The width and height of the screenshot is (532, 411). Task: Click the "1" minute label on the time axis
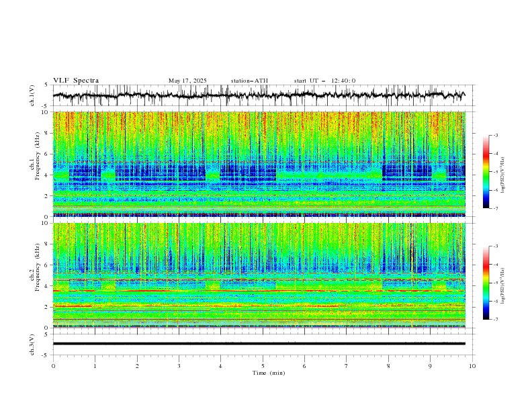95,366
